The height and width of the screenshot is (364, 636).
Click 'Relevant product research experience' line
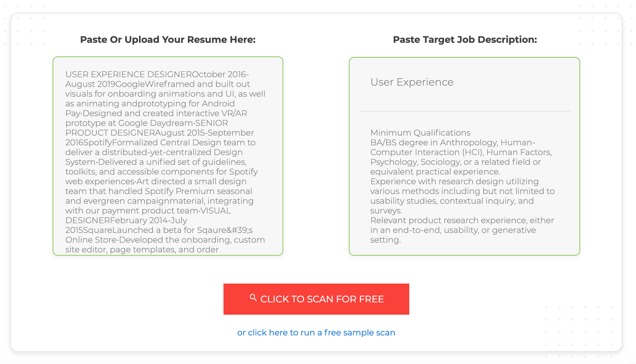click(462, 220)
